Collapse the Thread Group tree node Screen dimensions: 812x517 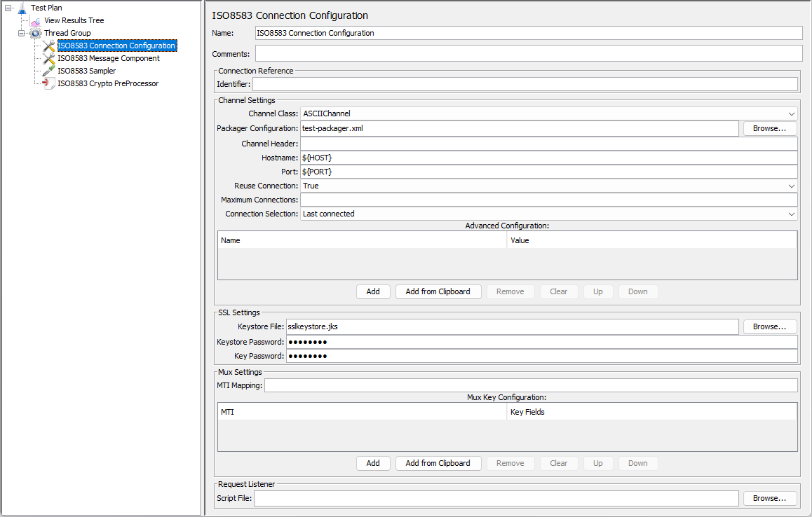coord(21,33)
